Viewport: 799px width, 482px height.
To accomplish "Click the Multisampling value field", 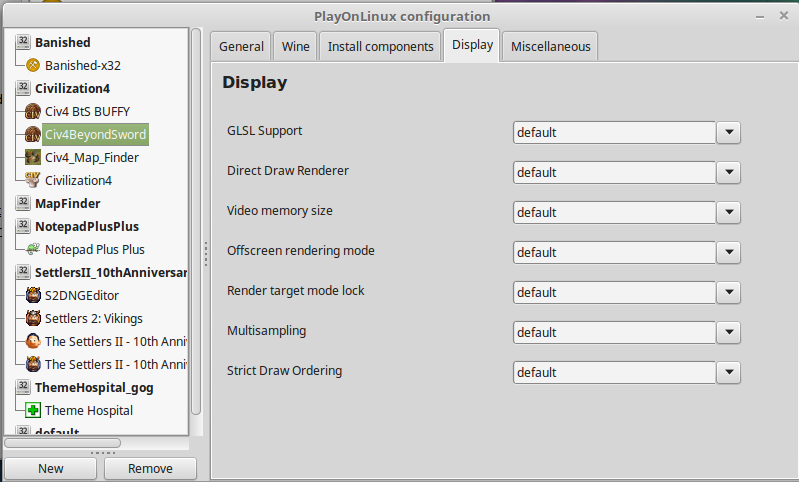I will pyautogui.click(x=615, y=332).
